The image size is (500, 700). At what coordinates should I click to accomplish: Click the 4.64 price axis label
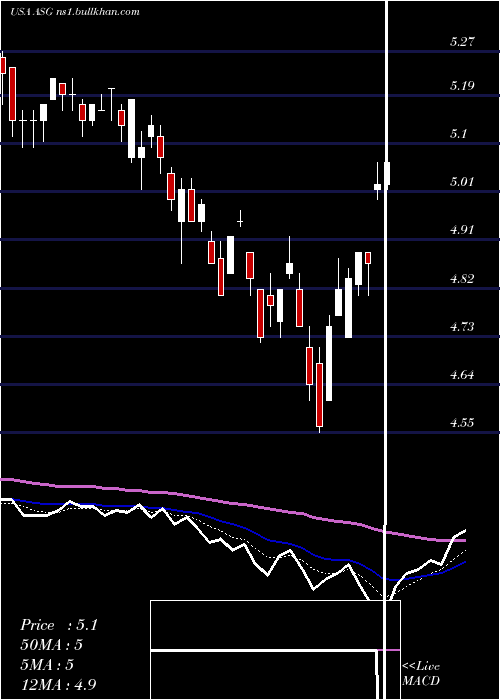coord(462,375)
